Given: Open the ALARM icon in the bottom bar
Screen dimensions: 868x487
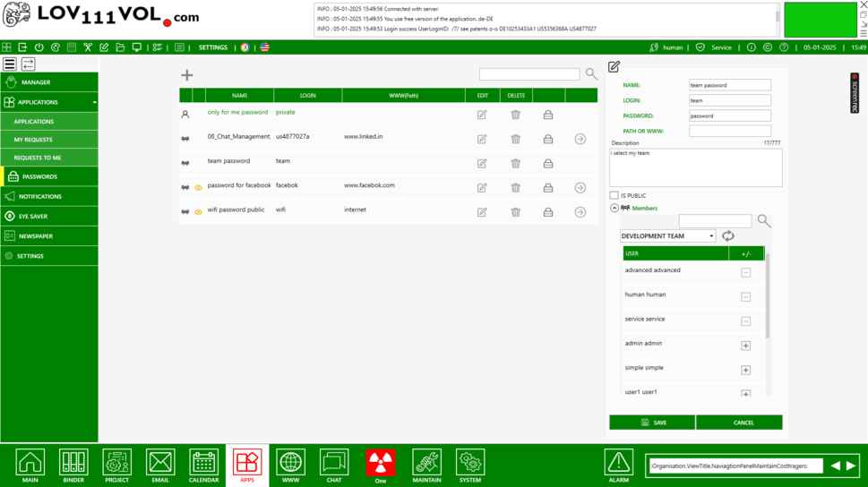Looking at the screenshot, I should [618, 466].
